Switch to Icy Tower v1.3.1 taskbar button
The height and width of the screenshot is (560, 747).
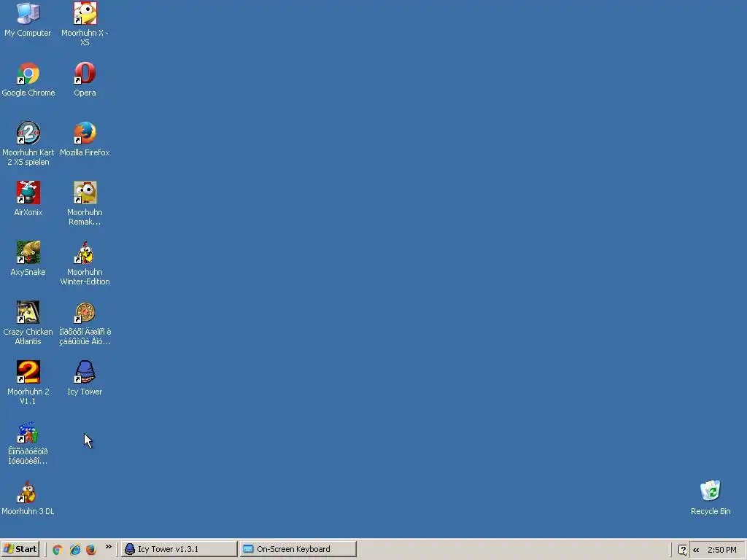(x=179, y=549)
